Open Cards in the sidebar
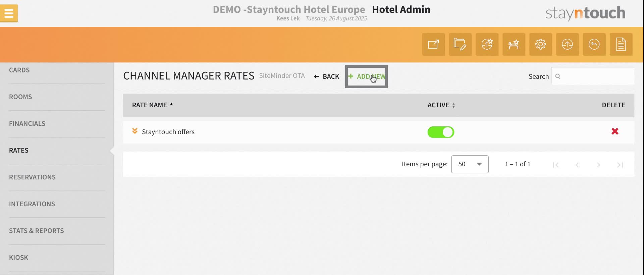644x275 pixels. [x=19, y=70]
